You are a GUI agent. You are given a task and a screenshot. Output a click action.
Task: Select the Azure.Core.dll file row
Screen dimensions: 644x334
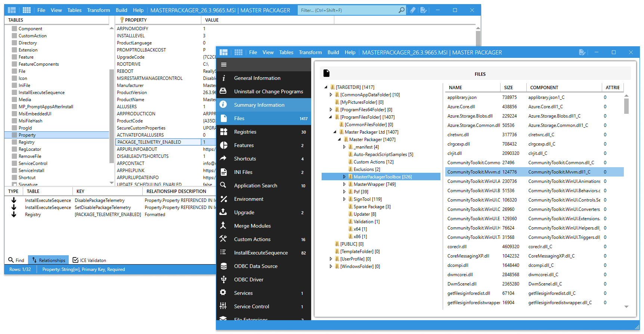[x=534, y=107]
